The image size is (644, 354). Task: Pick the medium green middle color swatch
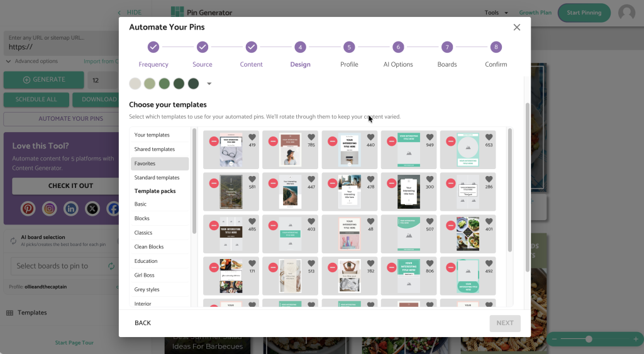pos(164,84)
